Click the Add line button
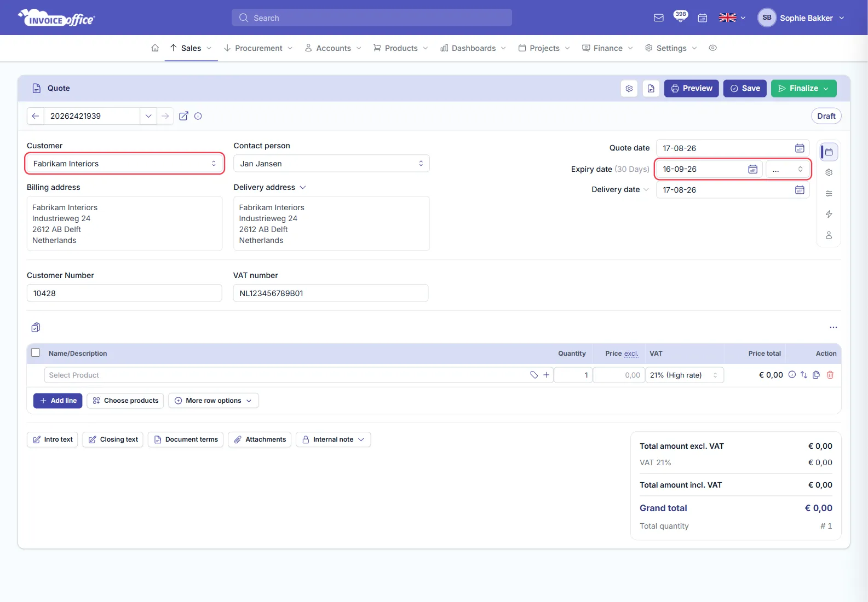 click(x=58, y=401)
